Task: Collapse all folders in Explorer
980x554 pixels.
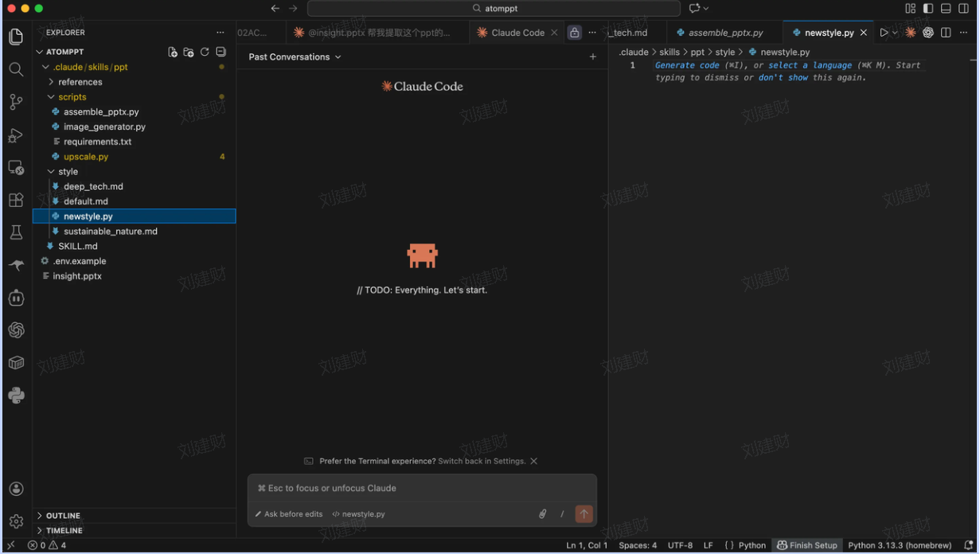Action: coord(221,52)
